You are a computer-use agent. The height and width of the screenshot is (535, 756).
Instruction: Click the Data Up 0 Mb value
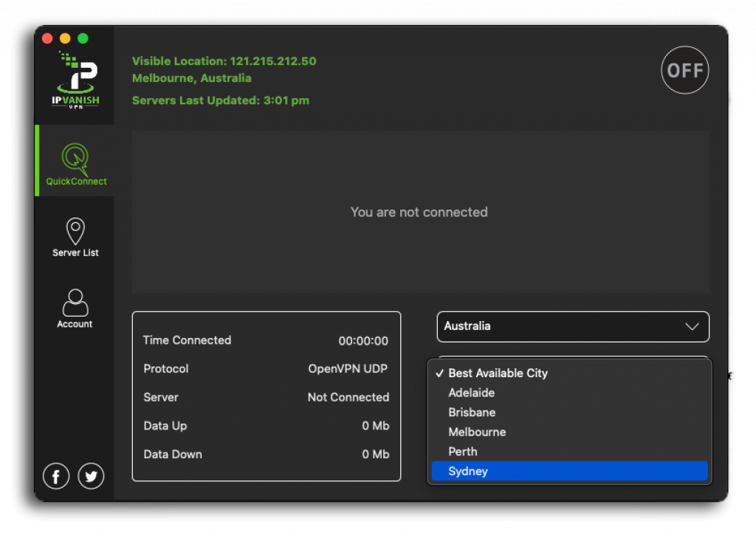pos(376,426)
